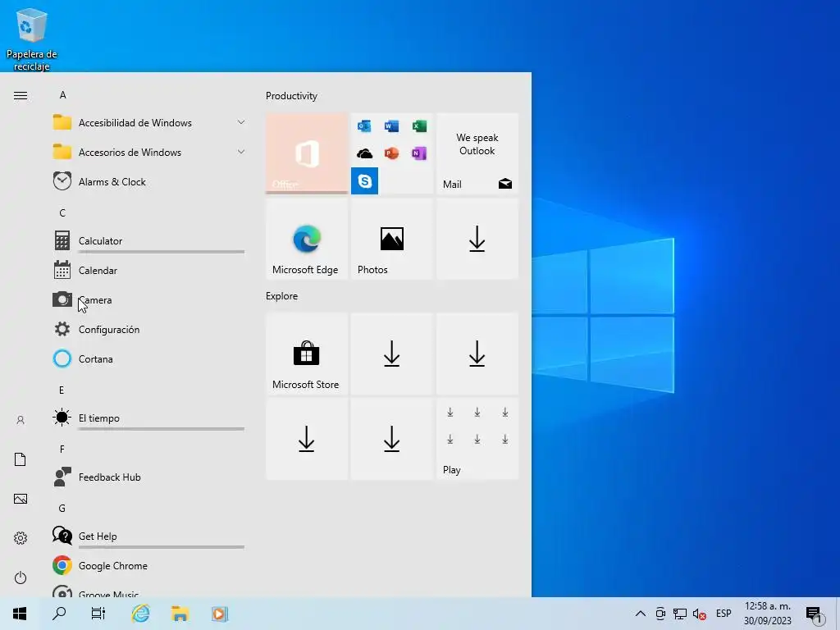Open Task View on taskbar
This screenshot has height=630, width=840.
coord(98,614)
